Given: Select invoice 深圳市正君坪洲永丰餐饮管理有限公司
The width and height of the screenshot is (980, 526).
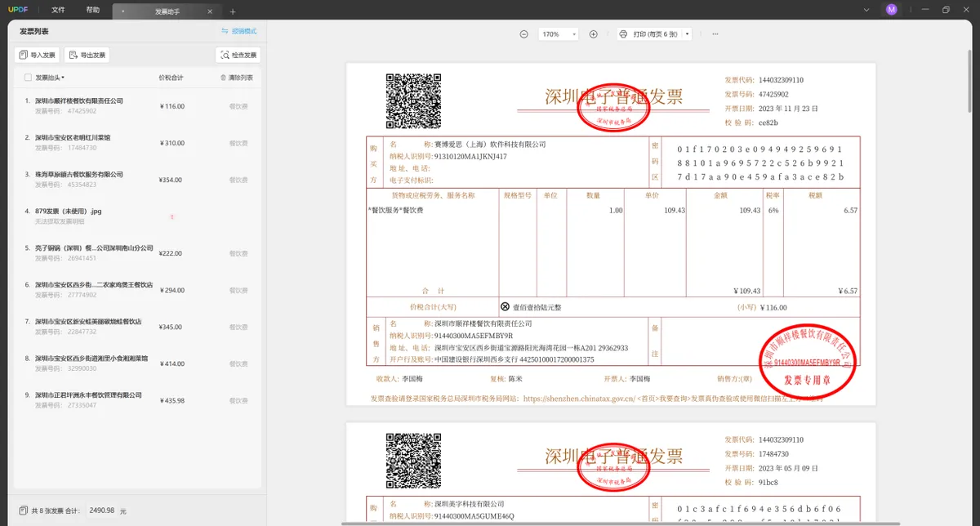Looking at the screenshot, I should (x=137, y=399).
